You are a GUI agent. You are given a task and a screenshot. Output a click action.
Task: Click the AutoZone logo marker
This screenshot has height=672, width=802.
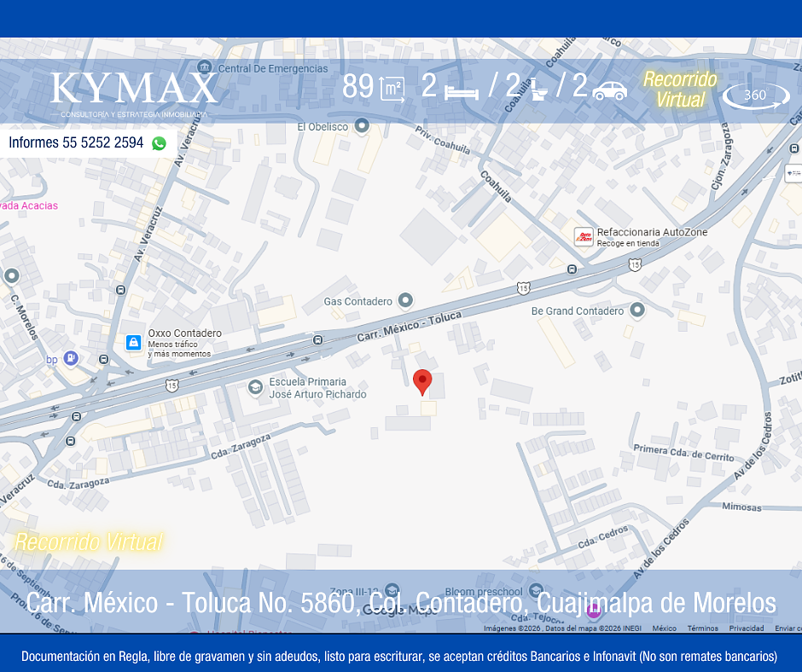(584, 237)
